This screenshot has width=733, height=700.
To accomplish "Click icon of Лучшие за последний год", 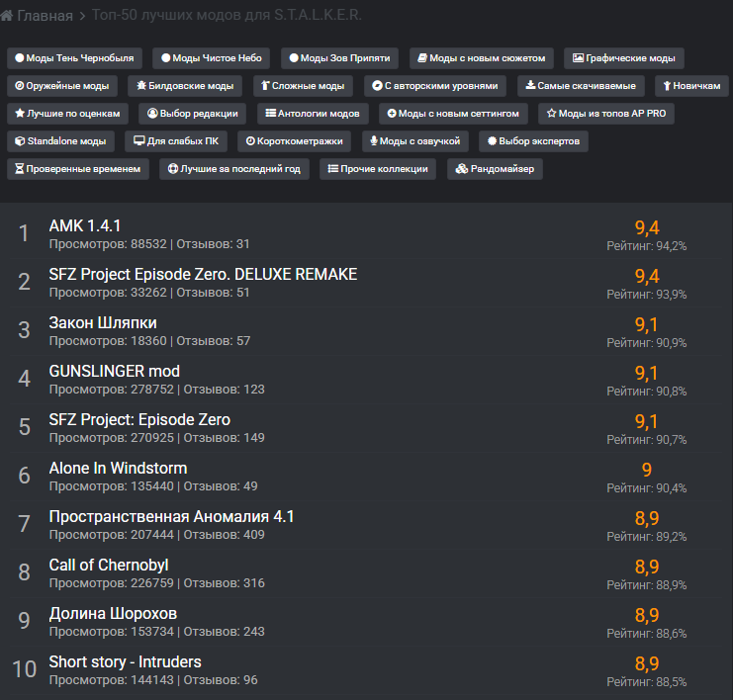I will click(173, 169).
